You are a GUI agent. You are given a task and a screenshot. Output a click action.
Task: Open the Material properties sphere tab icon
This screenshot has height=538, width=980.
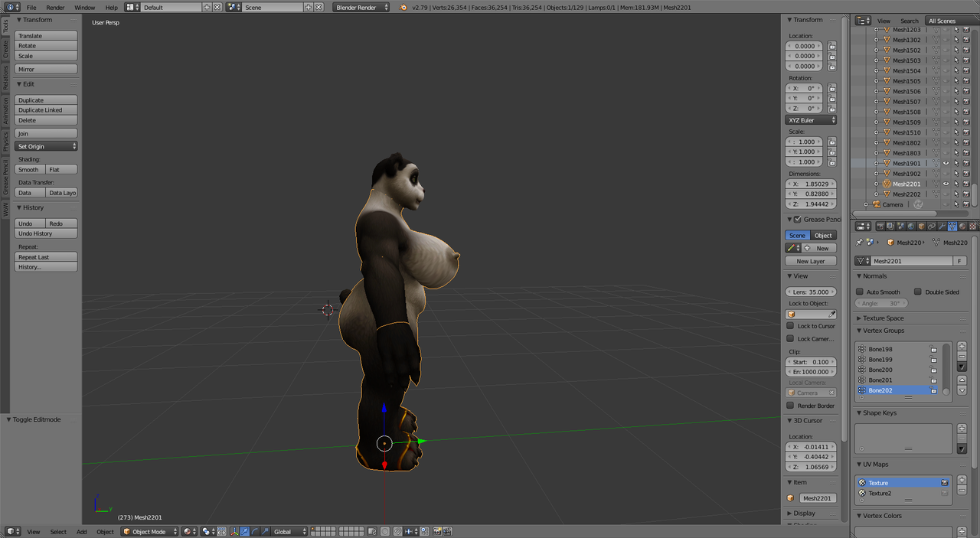(962, 227)
